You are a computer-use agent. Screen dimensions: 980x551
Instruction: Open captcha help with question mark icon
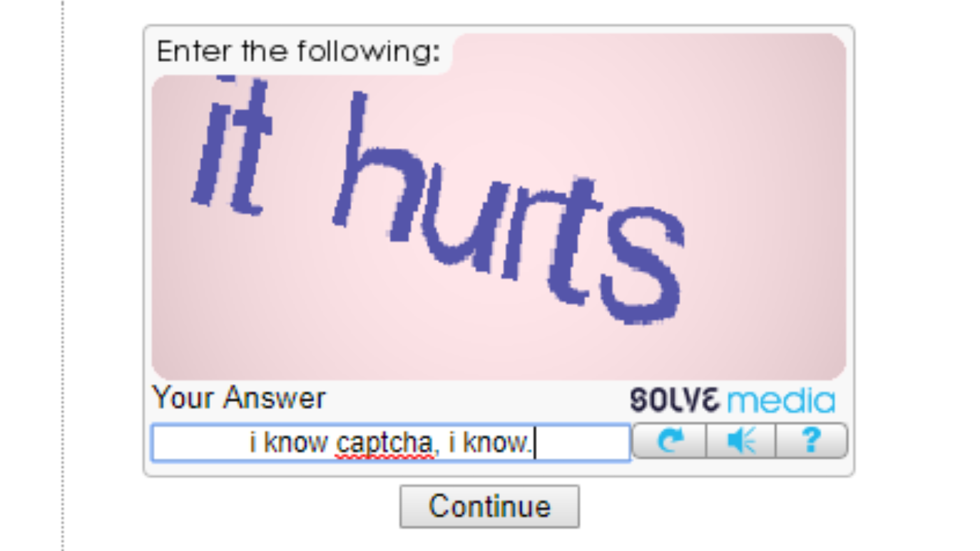click(x=812, y=442)
